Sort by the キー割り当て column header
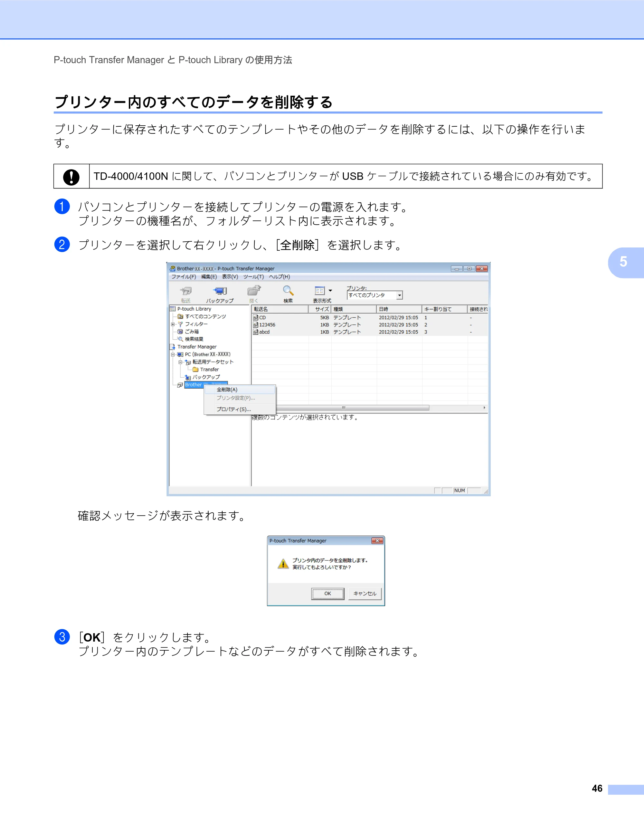 click(x=445, y=309)
